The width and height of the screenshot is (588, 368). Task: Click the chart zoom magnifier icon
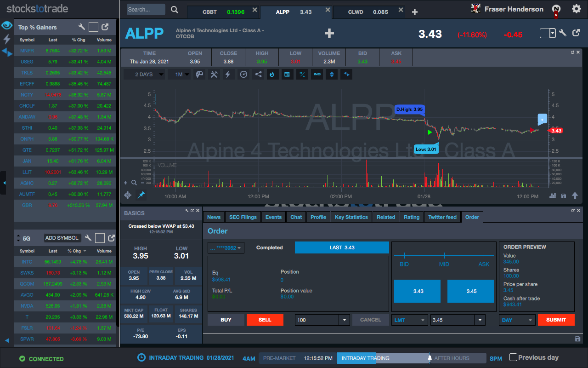(134, 183)
